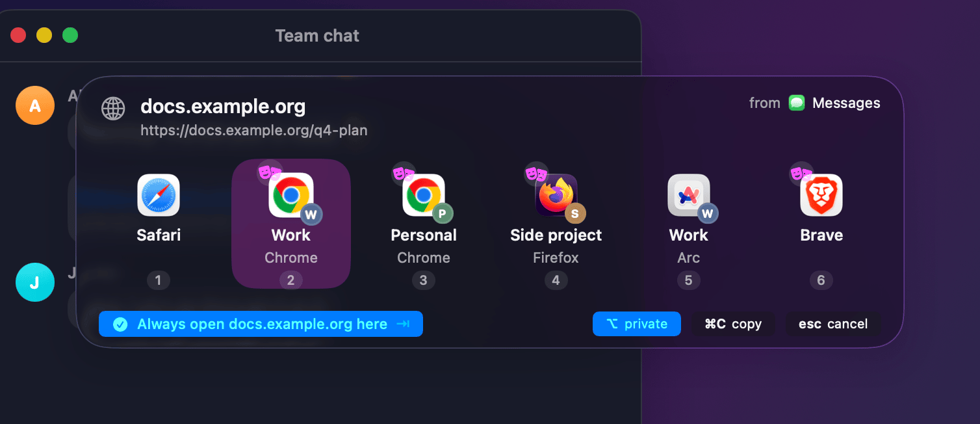Click the private mask badge on Firefox
980x424 pixels.
pyautogui.click(x=536, y=174)
